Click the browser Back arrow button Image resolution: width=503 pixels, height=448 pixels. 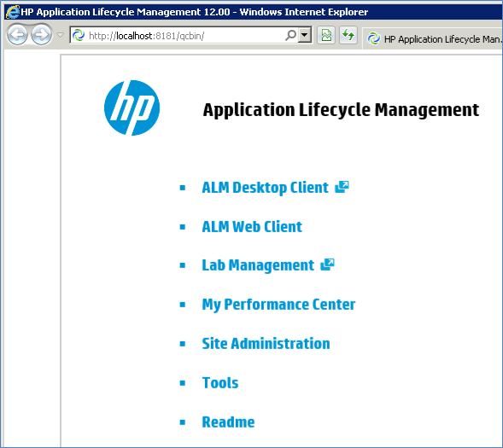point(17,35)
